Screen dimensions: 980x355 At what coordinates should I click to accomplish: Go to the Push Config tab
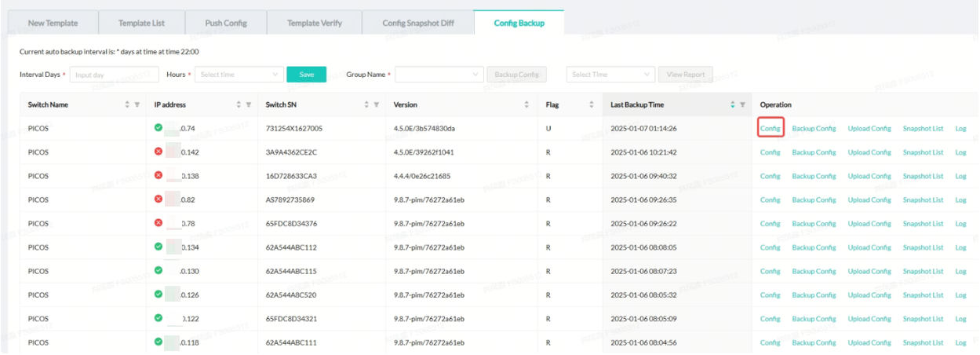click(x=226, y=23)
